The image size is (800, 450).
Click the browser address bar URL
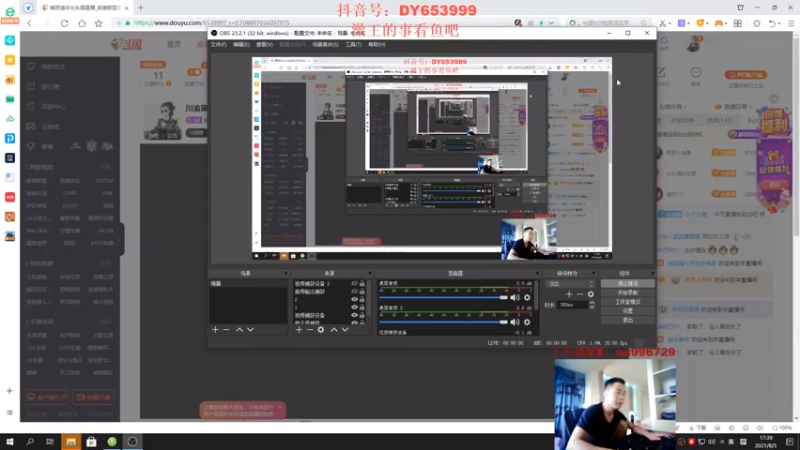(x=211, y=23)
